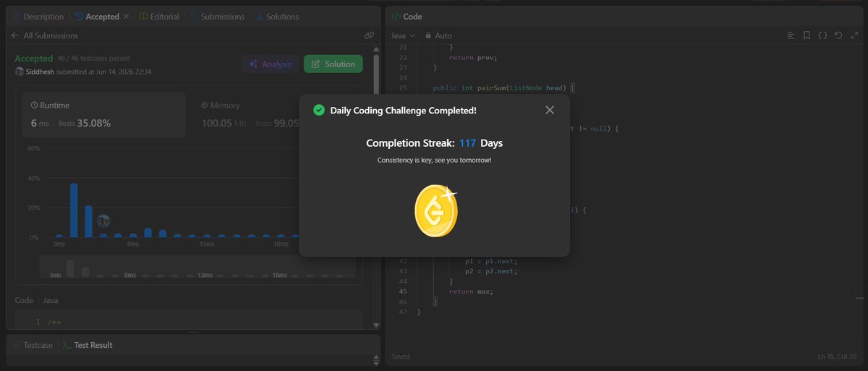This screenshot has height=371, width=868.
Task: Open the Testcase tab
Action: pyautogui.click(x=33, y=345)
